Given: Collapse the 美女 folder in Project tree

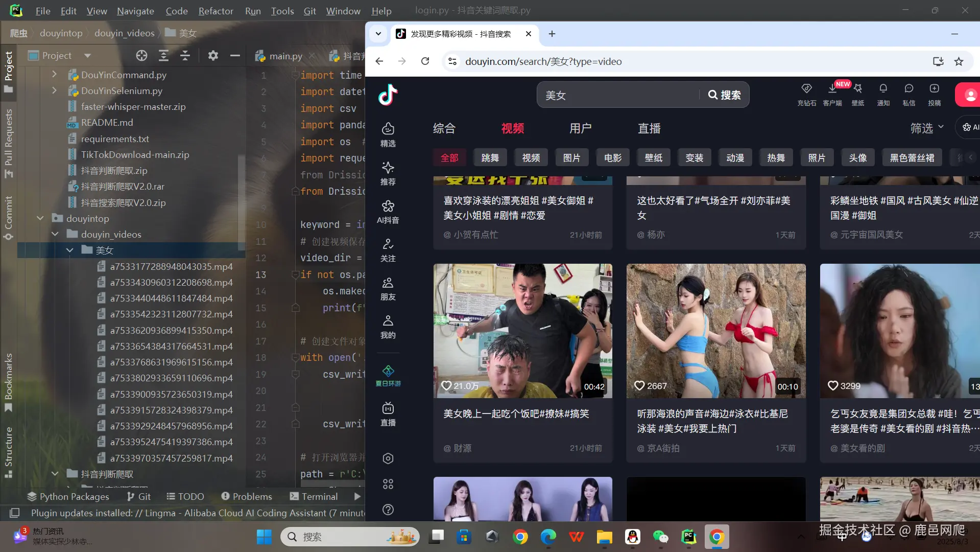Looking at the screenshot, I should 70,250.
